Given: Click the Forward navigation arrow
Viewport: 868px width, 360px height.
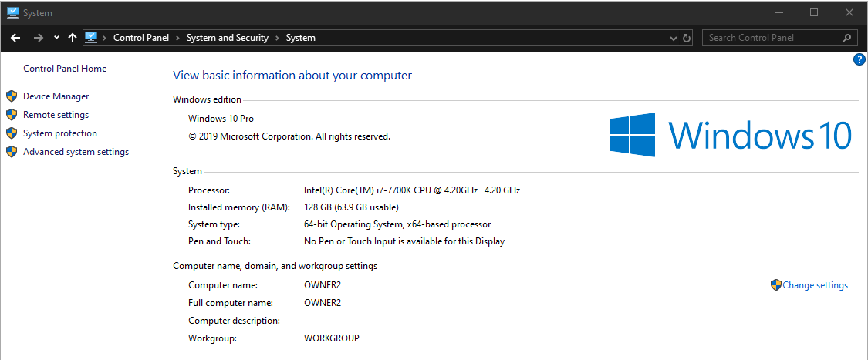Looking at the screenshot, I should click(39, 38).
